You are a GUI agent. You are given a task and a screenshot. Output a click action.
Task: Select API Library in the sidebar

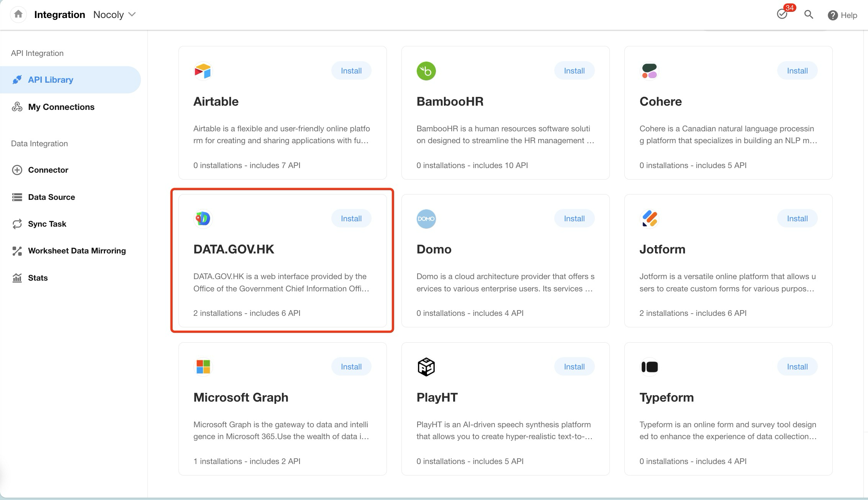click(70, 80)
